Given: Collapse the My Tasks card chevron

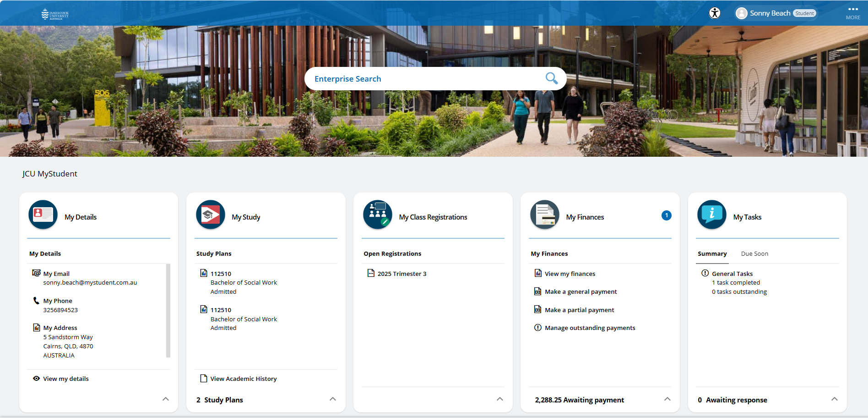Looking at the screenshot, I should (835, 399).
